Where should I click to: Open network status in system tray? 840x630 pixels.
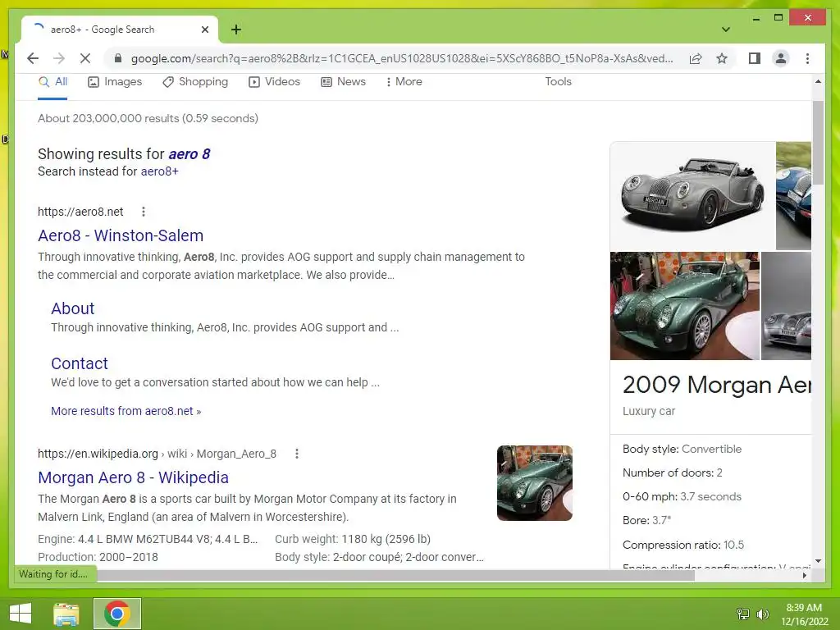(x=743, y=614)
